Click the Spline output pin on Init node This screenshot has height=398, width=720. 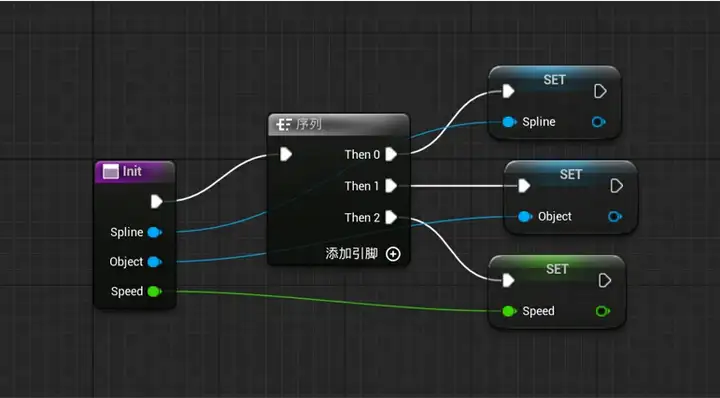coord(155,232)
